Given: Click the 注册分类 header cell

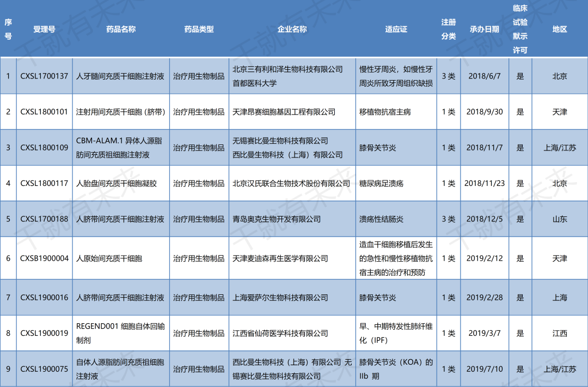Looking at the screenshot, I should click(x=448, y=29).
